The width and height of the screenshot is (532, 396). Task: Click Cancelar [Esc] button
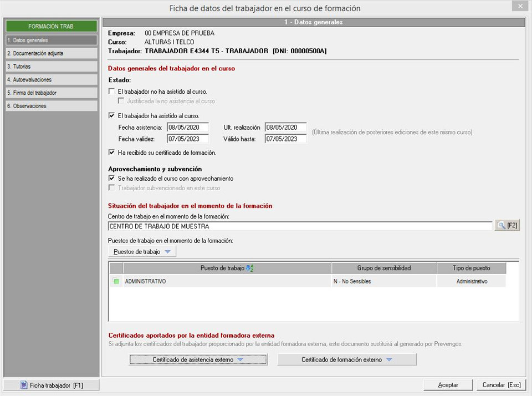[x=502, y=385]
